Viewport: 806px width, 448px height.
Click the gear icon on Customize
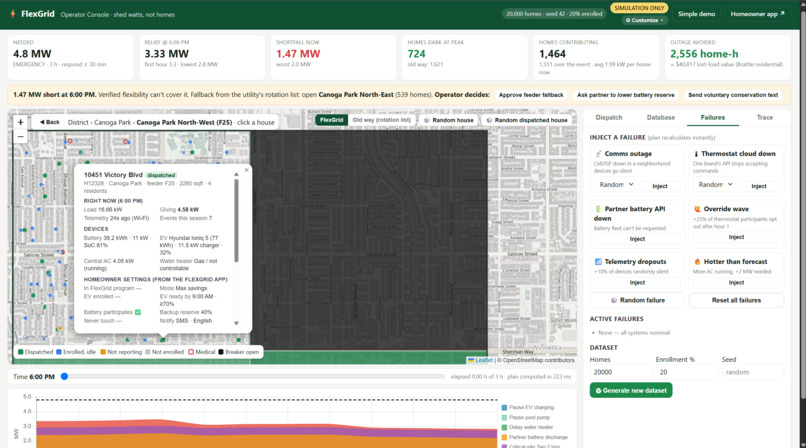[x=628, y=21]
